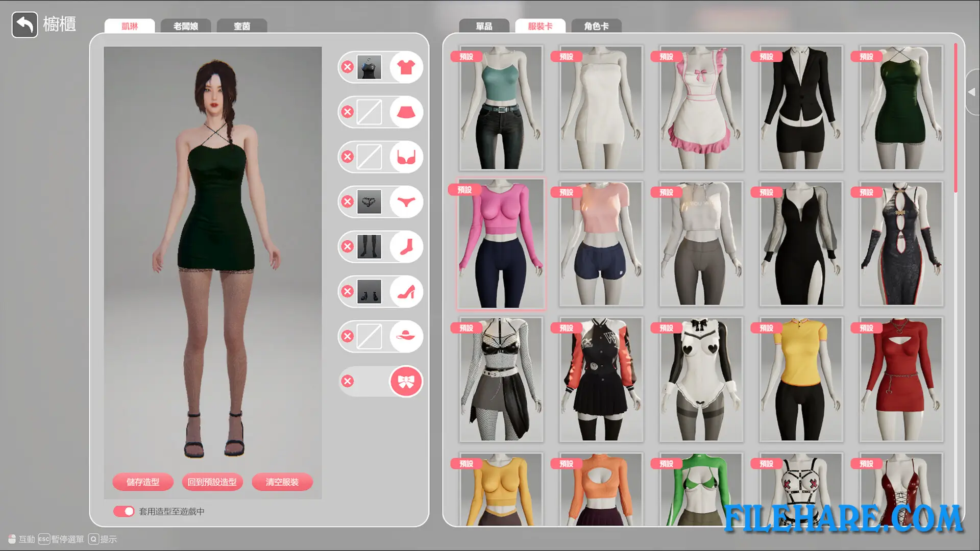The height and width of the screenshot is (551, 980).
Task: Select the socks slot icon
Action: [x=405, y=246]
